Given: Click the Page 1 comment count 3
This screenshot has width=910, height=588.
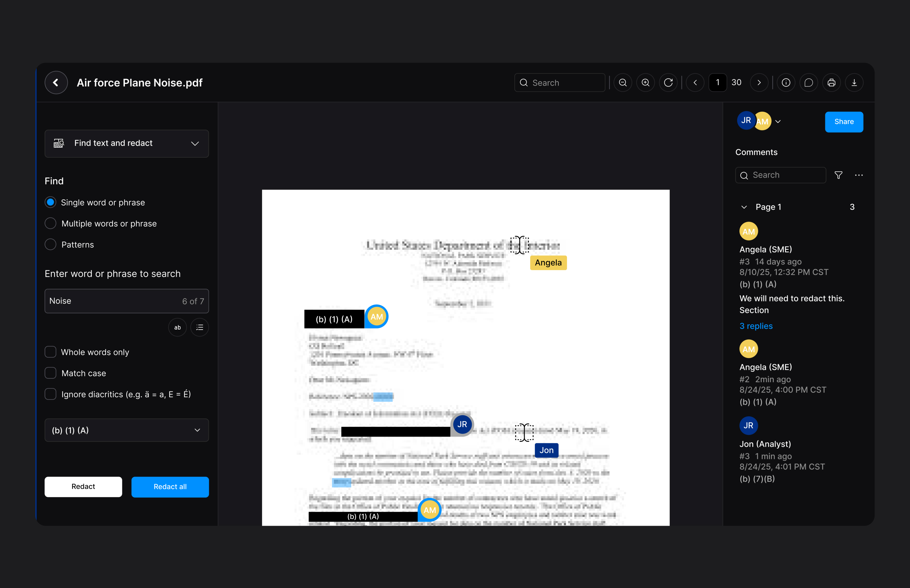Looking at the screenshot, I should tap(852, 207).
